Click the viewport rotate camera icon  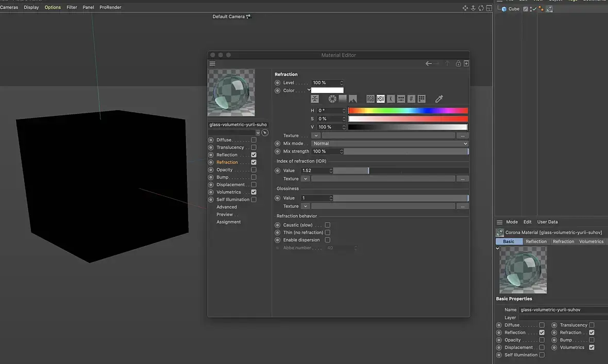coord(481,8)
